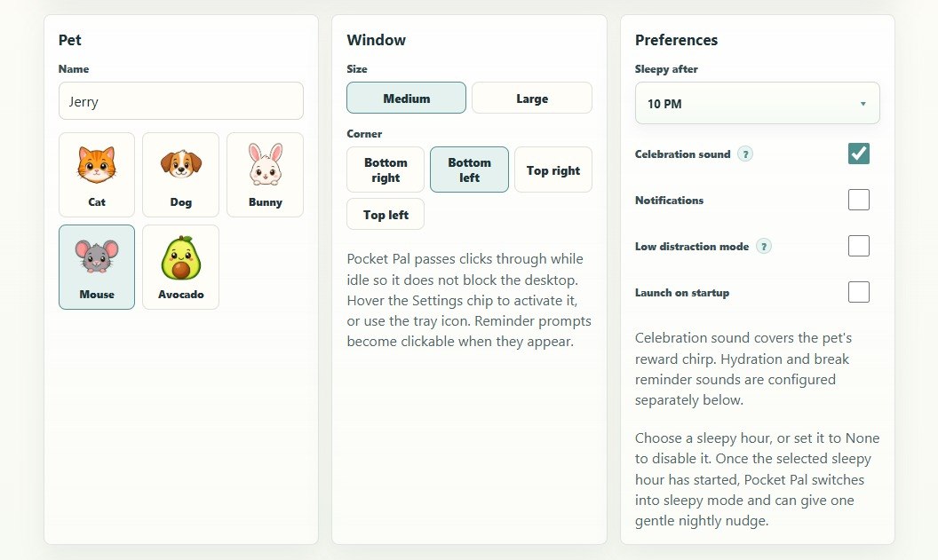This screenshot has height=560, width=938.
Task: Click the dropdown arrow beside 10 PM
Action: 862,104
